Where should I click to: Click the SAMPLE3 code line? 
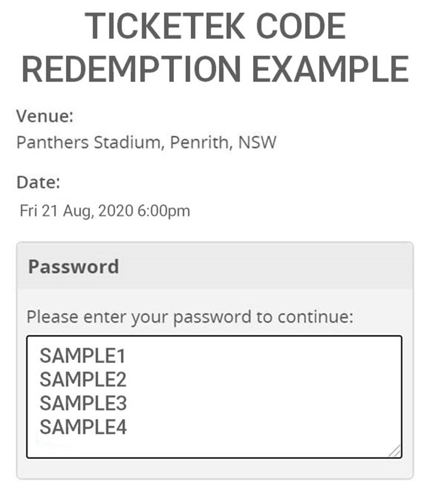83,403
